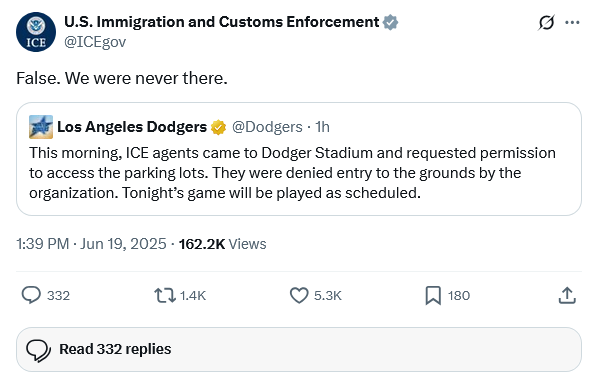Open the U.S. Immigration and Customs Enforcement profile name
The height and width of the screenshot is (380, 598).
coord(222,22)
